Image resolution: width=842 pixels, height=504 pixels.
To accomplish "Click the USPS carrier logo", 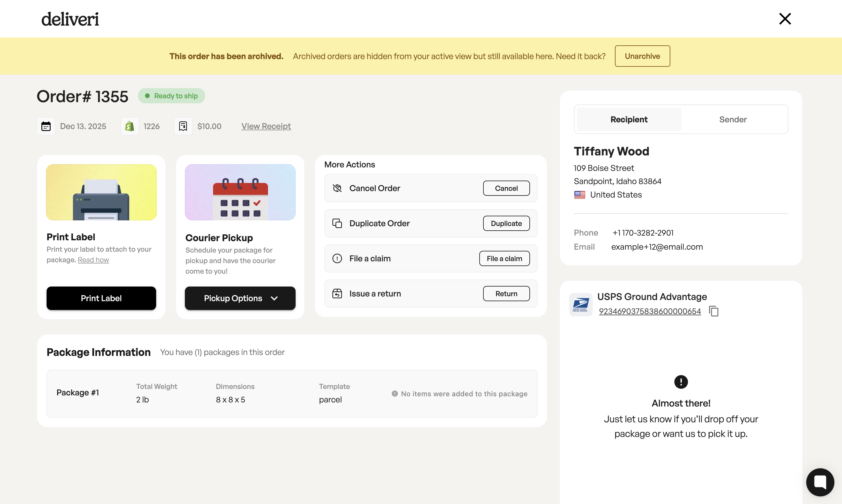I will (x=581, y=304).
